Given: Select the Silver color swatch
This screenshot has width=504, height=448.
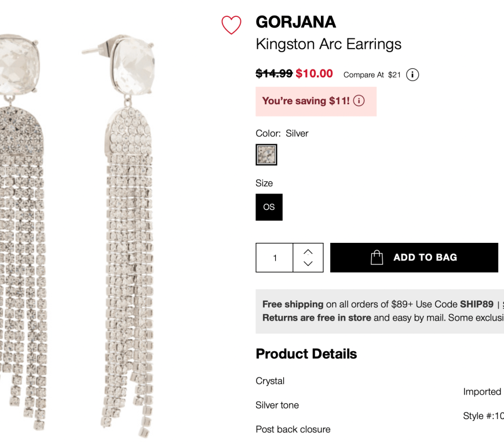Looking at the screenshot, I should [266, 155].
